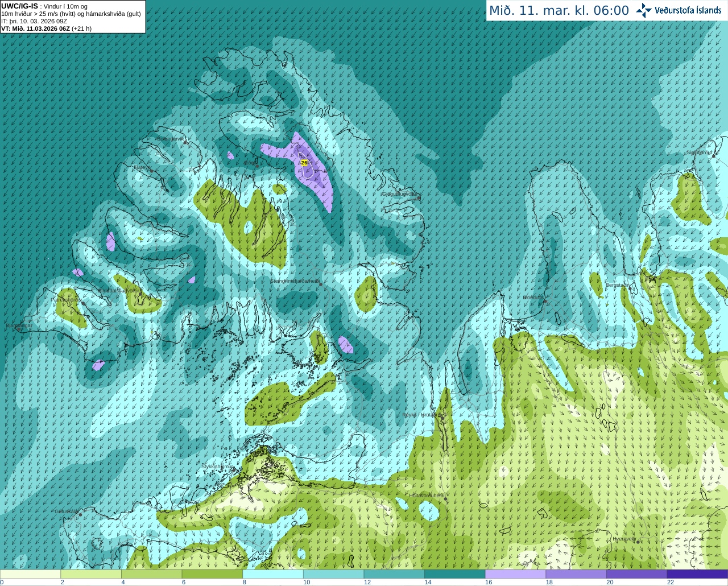Click the 16–18 m/s light purple legend swatch

(x=516, y=574)
